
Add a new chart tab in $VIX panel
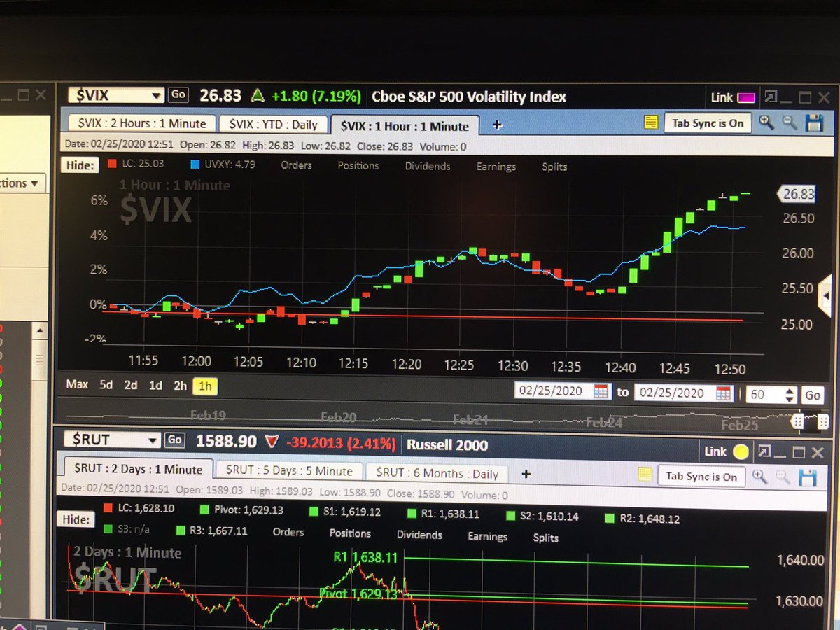coord(497,125)
